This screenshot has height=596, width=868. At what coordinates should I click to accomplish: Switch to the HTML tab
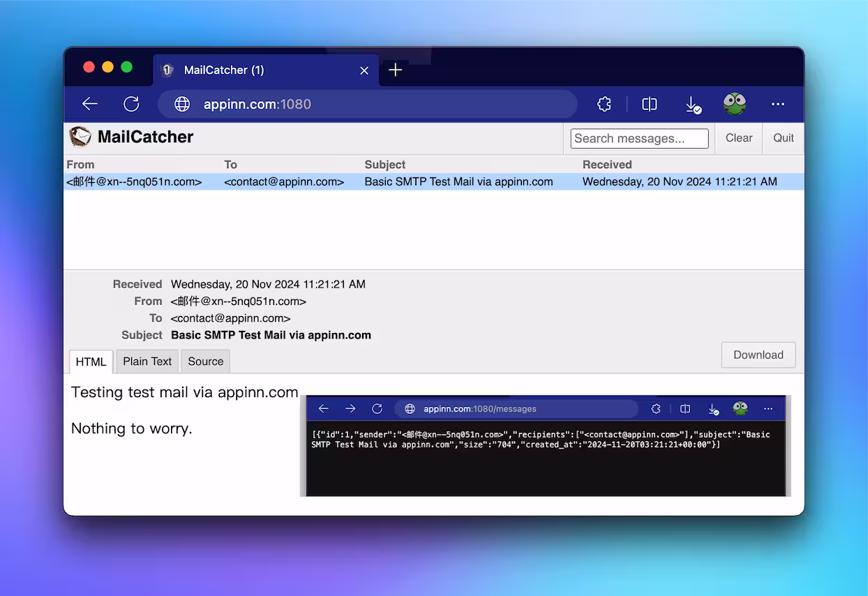point(91,362)
